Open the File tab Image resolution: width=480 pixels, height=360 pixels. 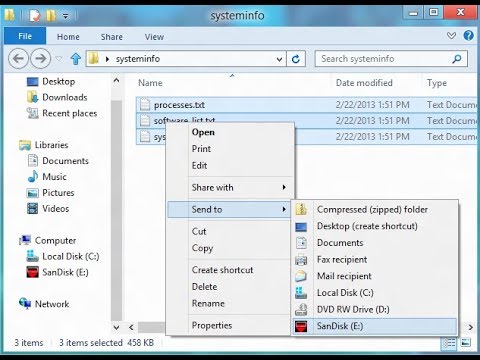(25, 36)
